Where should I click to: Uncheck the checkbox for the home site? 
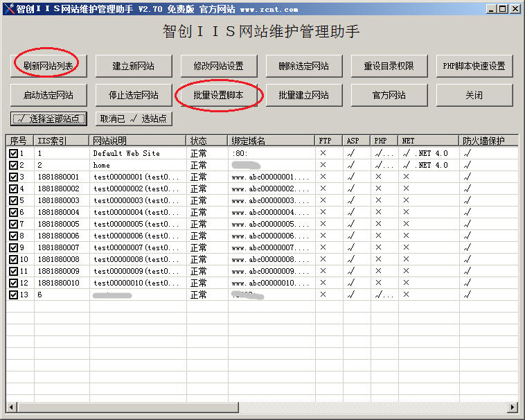13,165
